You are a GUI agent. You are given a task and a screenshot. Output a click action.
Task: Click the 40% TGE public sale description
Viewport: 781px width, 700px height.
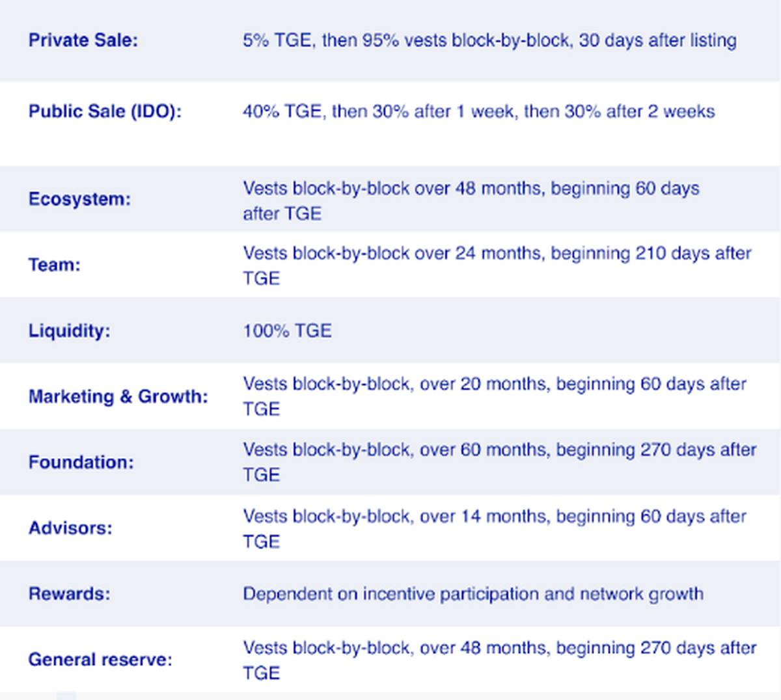point(478,111)
